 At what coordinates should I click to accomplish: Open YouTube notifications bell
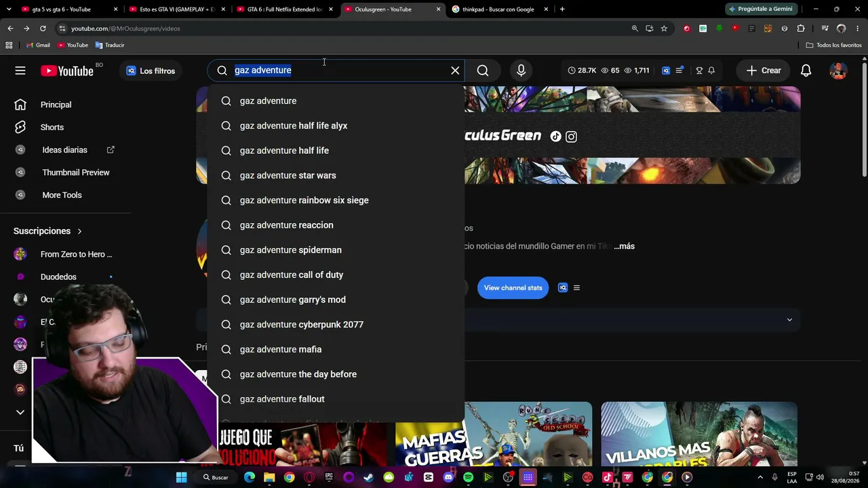[x=806, y=70]
